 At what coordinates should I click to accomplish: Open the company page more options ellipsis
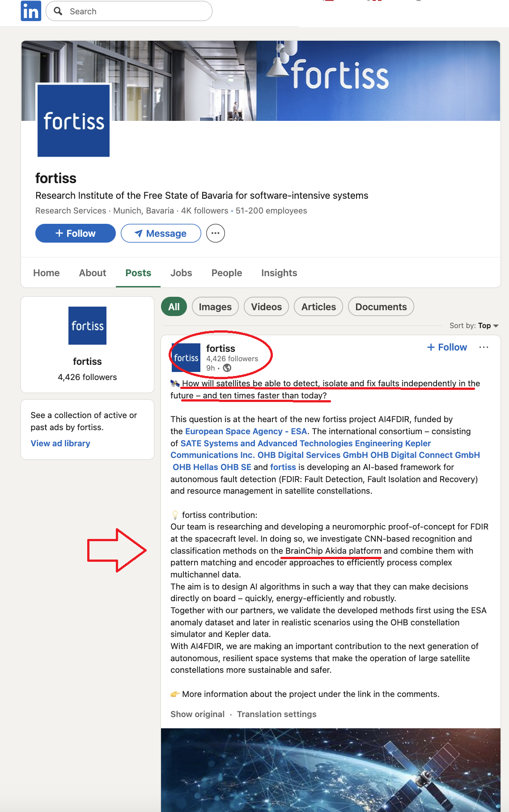pos(216,233)
